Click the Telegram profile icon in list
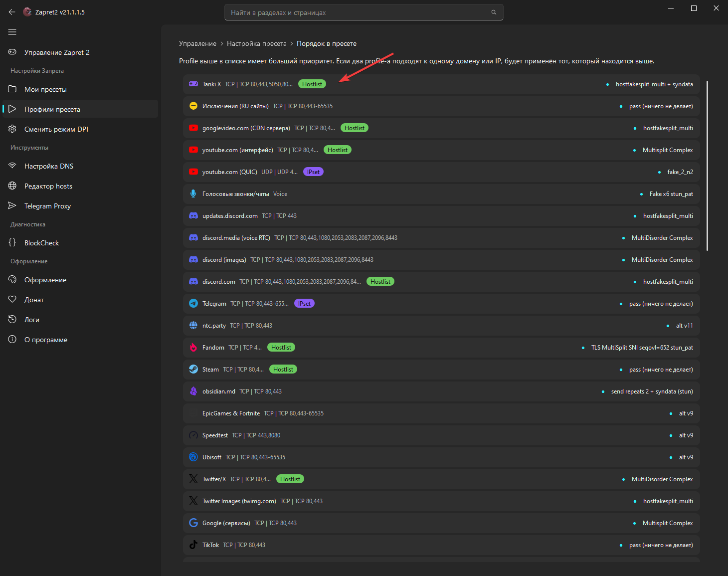This screenshot has height=576, width=728. [193, 304]
